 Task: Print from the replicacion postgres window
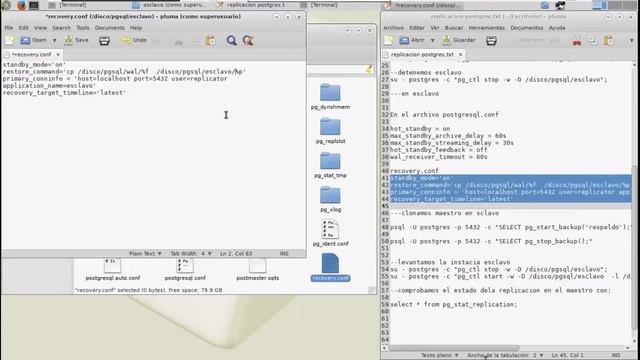click(491, 40)
